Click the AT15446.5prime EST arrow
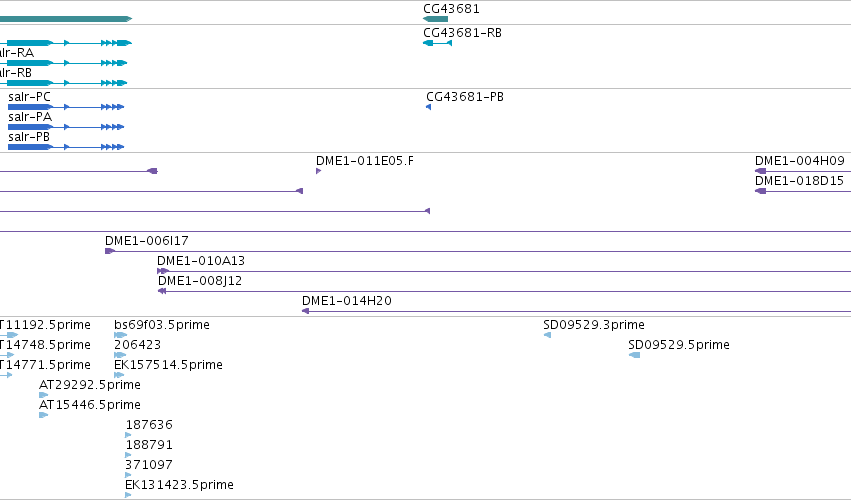Screen dimensions: 851x500 tap(43, 415)
